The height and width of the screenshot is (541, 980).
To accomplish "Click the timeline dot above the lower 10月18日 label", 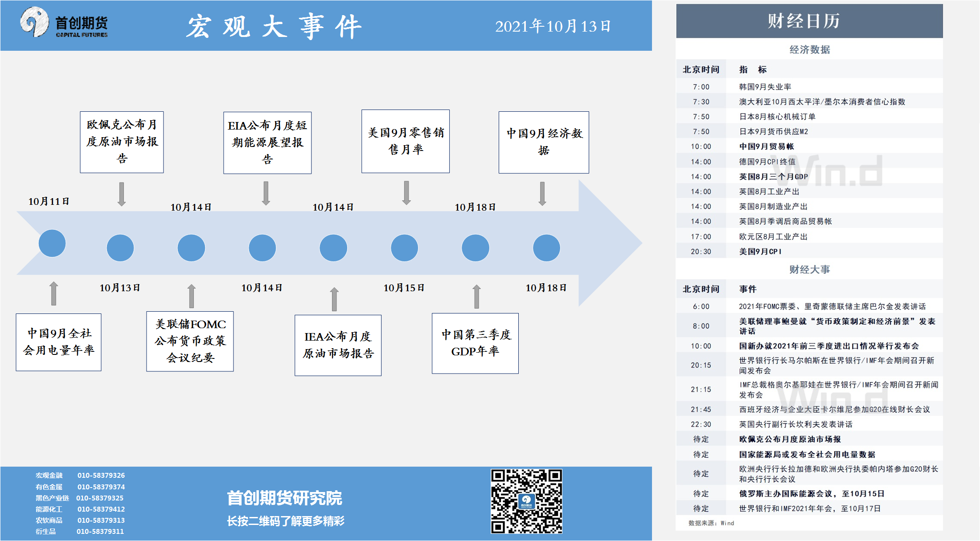I will click(x=546, y=248).
